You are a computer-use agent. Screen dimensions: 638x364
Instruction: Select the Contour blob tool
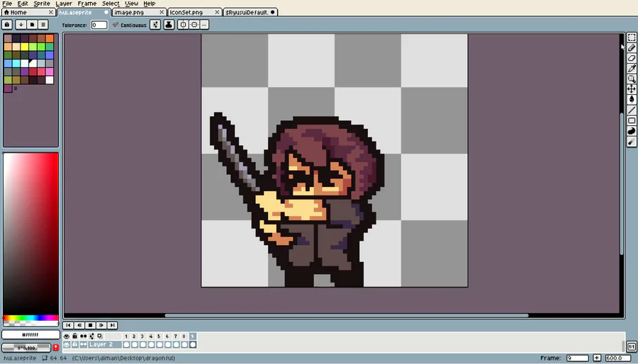pos(632,131)
